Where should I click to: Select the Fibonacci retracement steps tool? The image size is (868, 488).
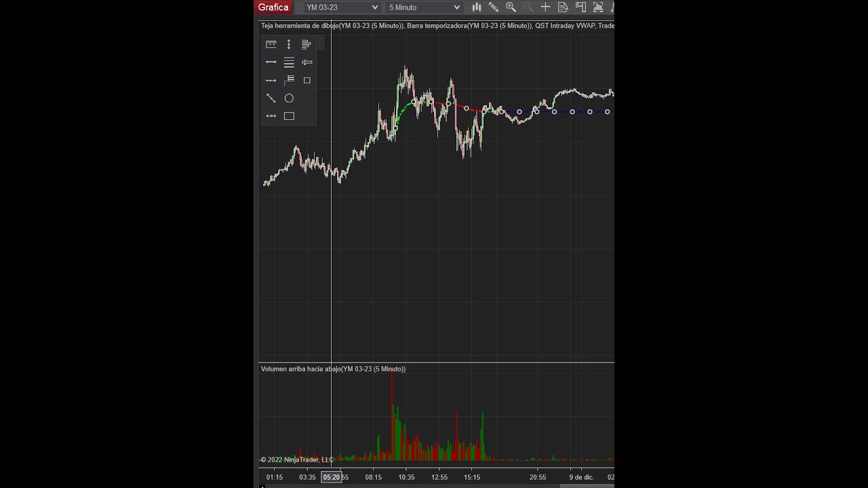click(289, 80)
